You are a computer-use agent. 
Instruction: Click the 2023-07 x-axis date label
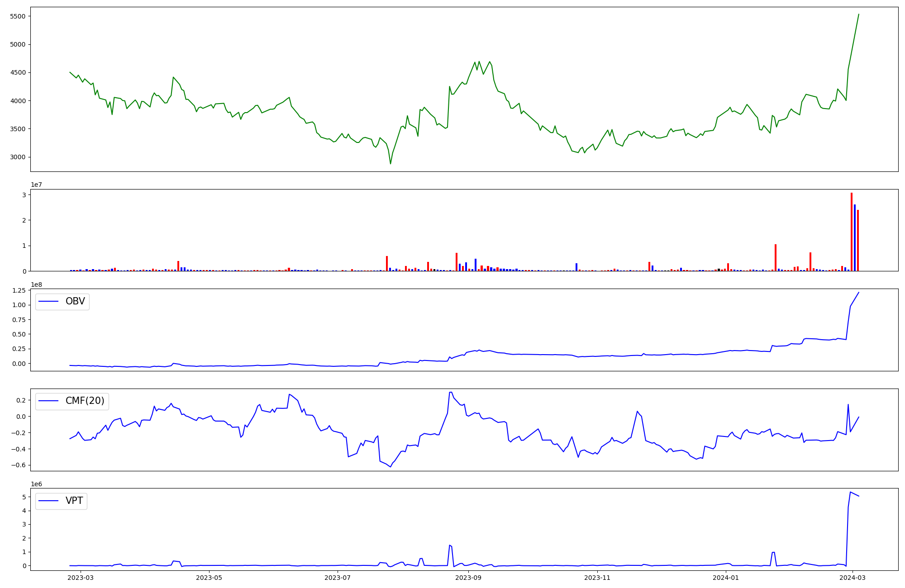click(x=338, y=578)
